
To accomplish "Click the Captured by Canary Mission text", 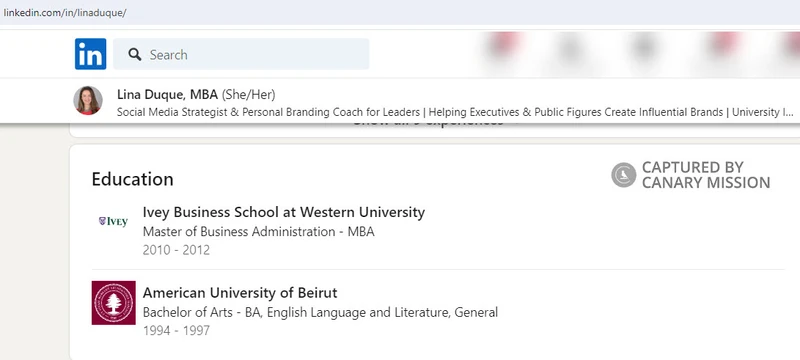I will (x=706, y=175).
